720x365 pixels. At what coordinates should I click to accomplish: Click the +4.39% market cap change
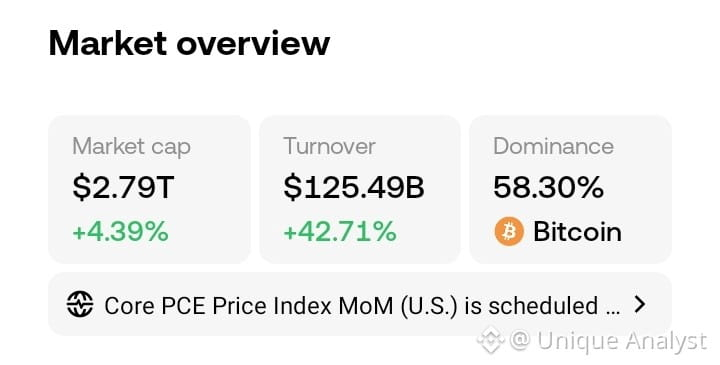(x=120, y=231)
